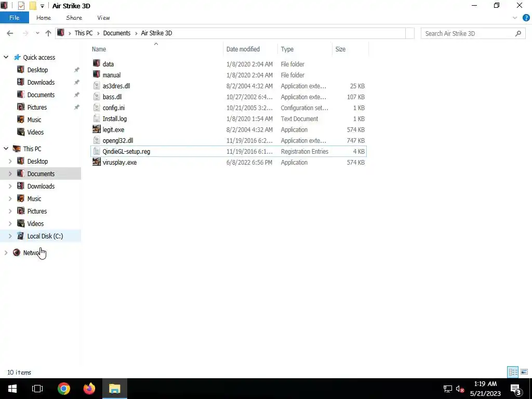Open the File menu
Screen dimensions: 532x399
14,18
